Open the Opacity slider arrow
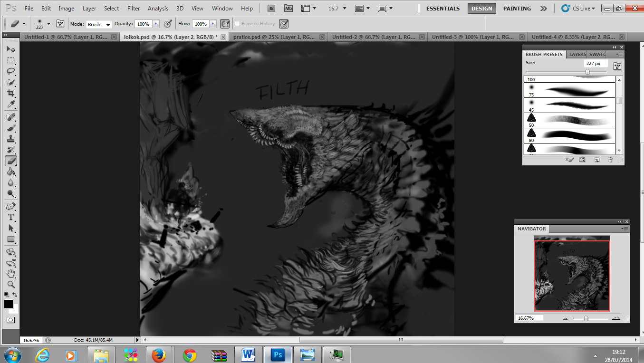Image resolution: width=644 pixels, height=363 pixels. [x=155, y=24]
